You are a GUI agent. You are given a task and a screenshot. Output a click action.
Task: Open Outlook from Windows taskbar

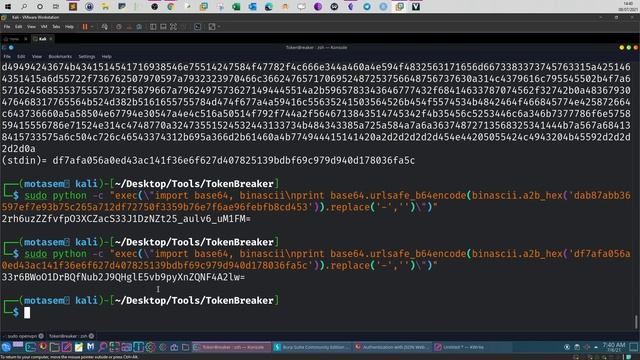tap(252, 7)
